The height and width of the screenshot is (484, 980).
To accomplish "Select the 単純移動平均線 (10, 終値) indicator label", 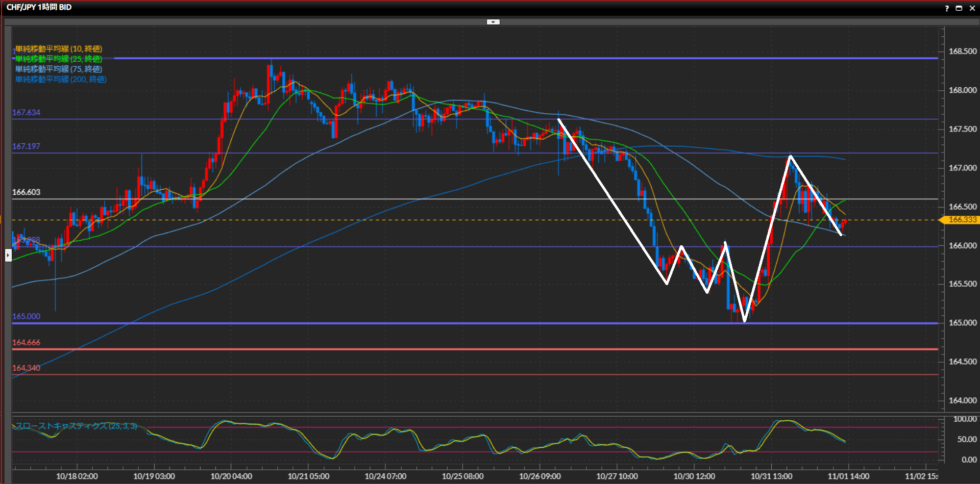I will 59,49.
